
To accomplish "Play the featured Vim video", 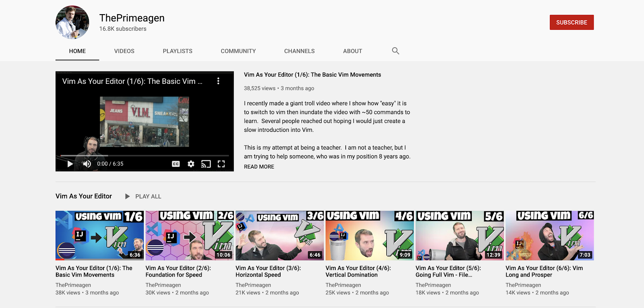I will coord(70,164).
